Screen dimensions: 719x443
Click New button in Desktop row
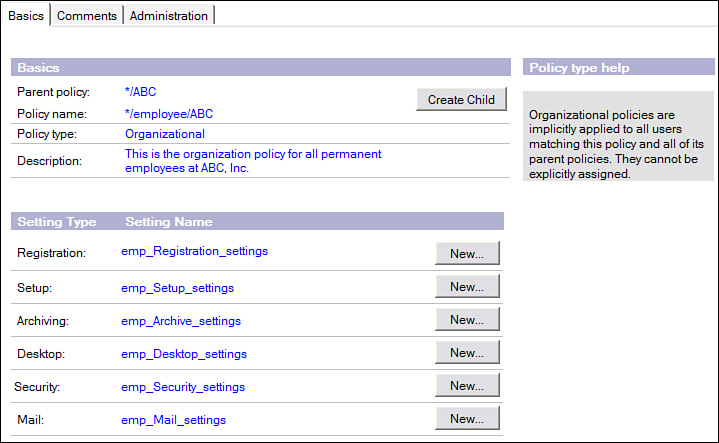click(x=467, y=353)
